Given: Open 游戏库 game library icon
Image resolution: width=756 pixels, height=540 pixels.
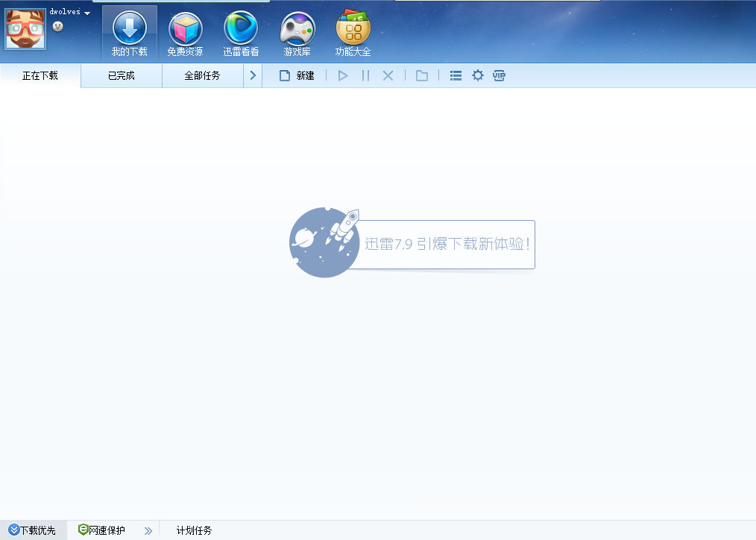Looking at the screenshot, I should tap(297, 34).
